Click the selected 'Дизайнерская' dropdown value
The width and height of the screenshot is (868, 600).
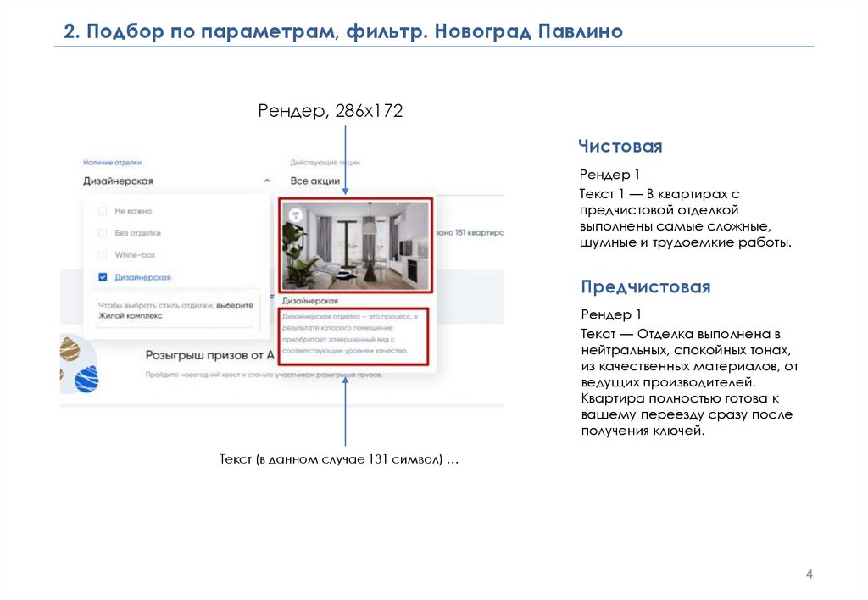(x=118, y=181)
